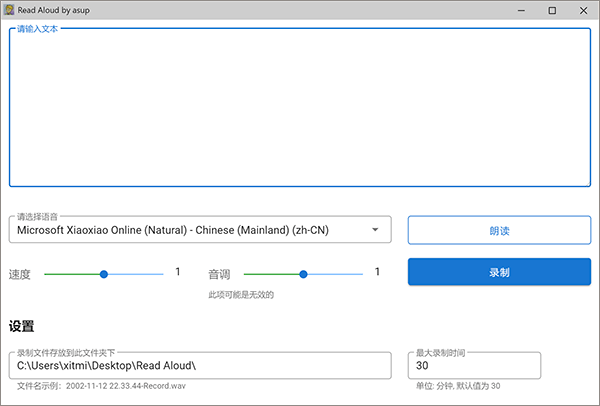
Task: Click the text area resize grip corner
Action: point(588,184)
